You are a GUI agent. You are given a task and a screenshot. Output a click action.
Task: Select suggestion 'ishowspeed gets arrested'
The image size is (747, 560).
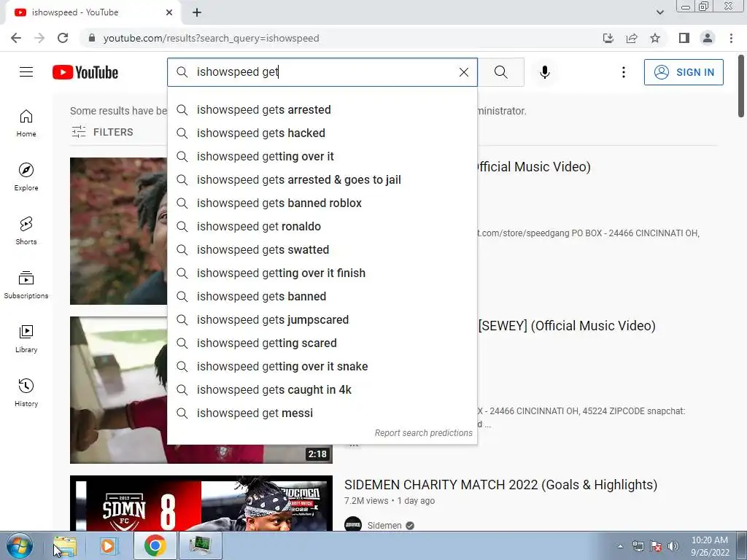pyautogui.click(x=322, y=110)
